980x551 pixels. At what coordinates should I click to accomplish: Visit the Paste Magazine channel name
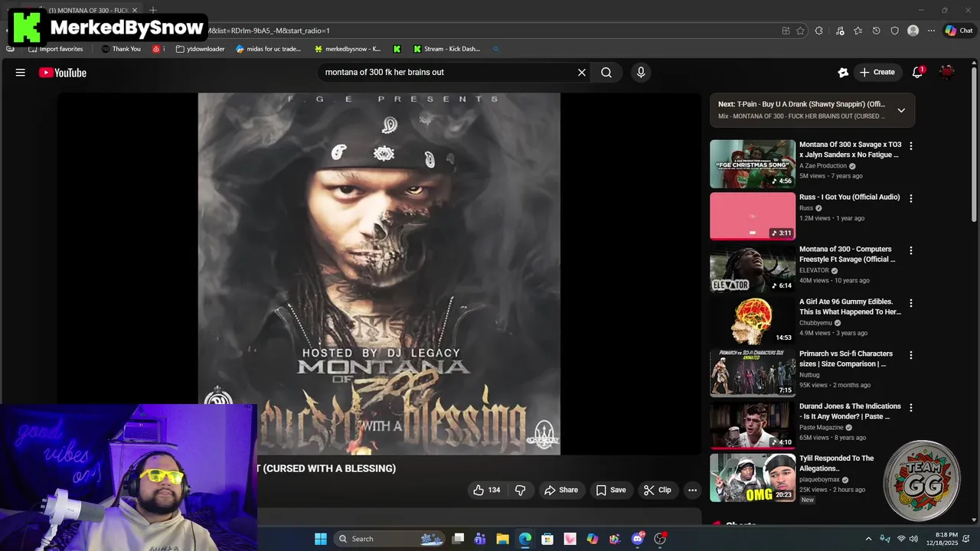pos(822,427)
